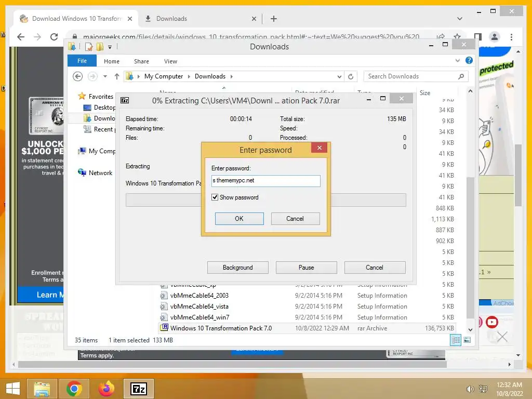
Task: Open Windows Start button
Action: pyautogui.click(x=12, y=389)
